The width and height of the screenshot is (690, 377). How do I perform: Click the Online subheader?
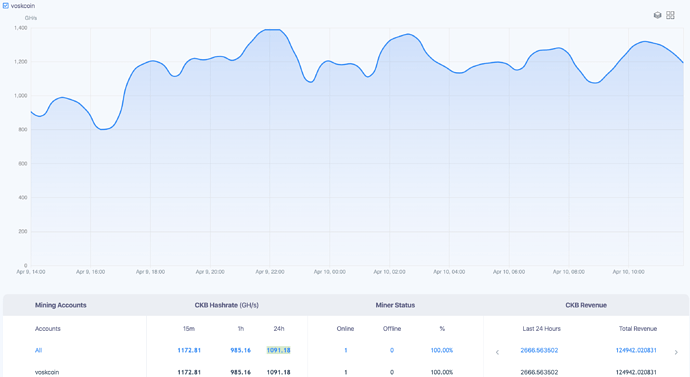tap(345, 329)
